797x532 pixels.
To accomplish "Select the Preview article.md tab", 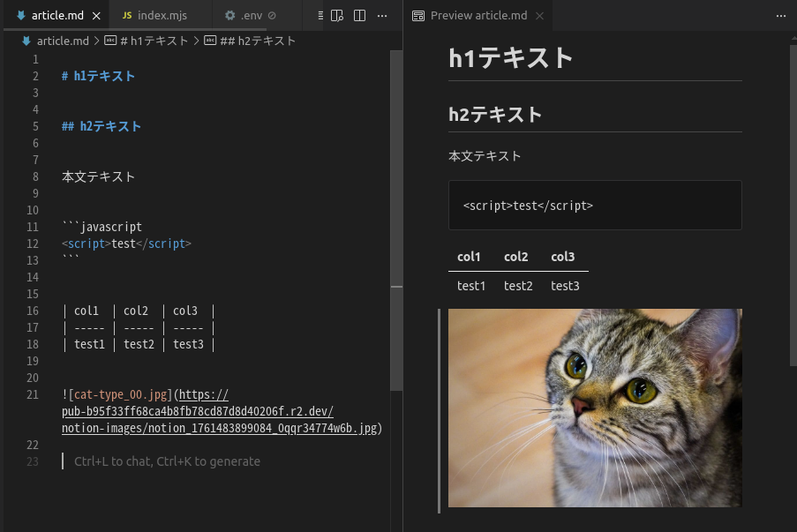I will pyautogui.click(x=477, y=16).
